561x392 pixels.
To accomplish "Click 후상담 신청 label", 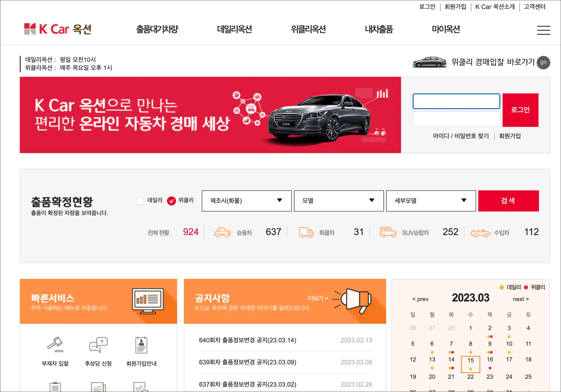I will point(98,363).
